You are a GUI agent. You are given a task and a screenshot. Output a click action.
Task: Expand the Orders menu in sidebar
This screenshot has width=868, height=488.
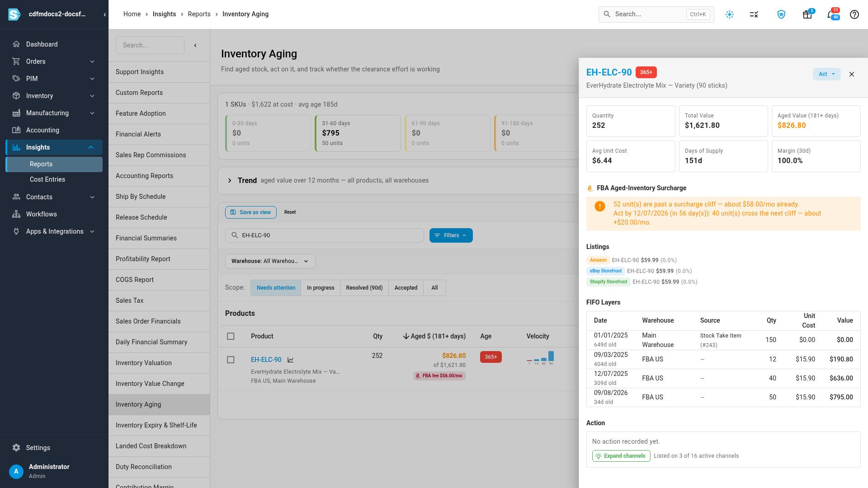(54, 61)
